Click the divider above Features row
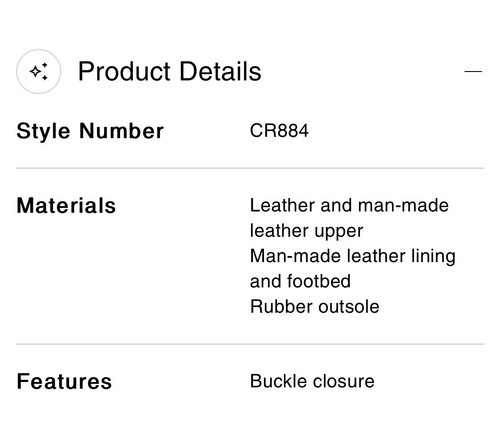Viewport: 500px width, 434px height. [250, 344]
